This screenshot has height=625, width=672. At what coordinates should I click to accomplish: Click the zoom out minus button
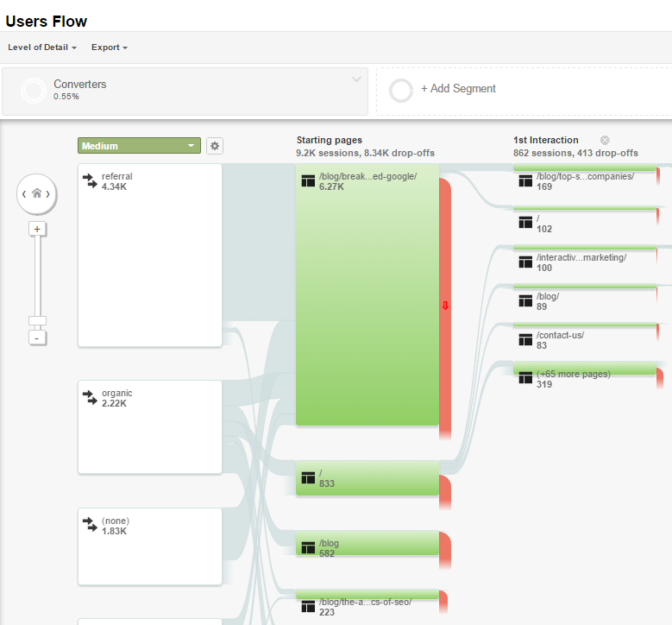tap(36, 338)
